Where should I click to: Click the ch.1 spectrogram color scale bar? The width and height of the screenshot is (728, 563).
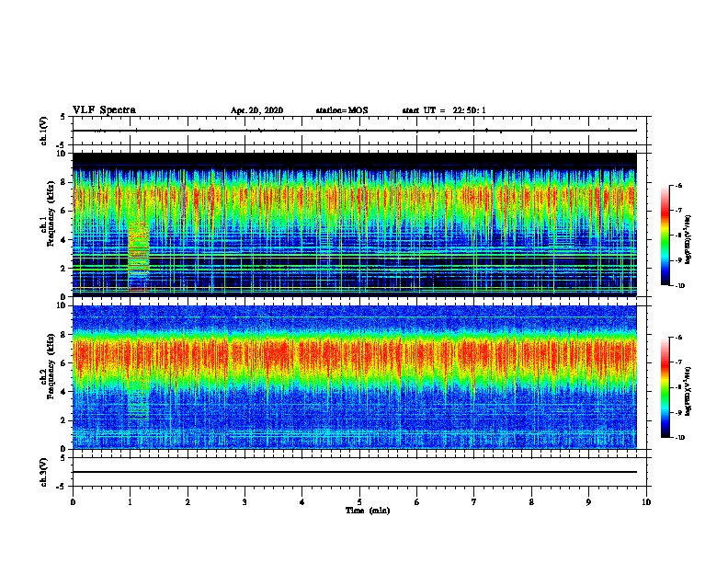click(x=665, y=236)
